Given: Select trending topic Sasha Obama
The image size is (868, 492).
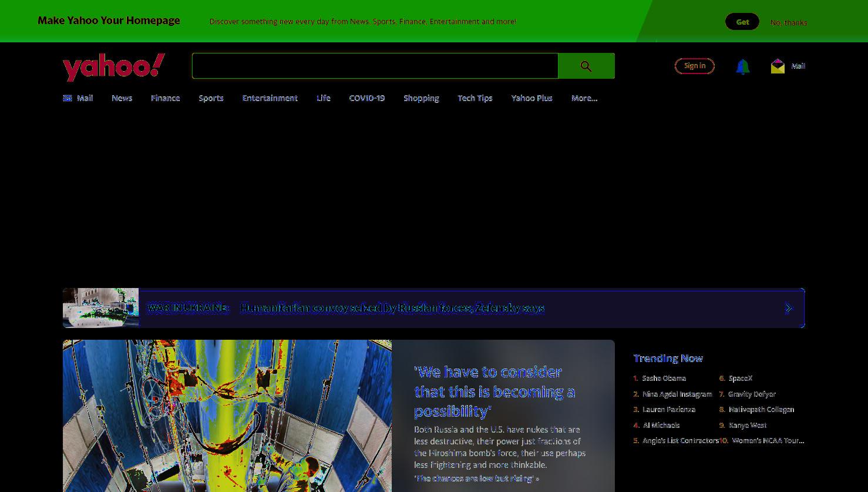Looking at the screenshot, I should coord(664,379).
